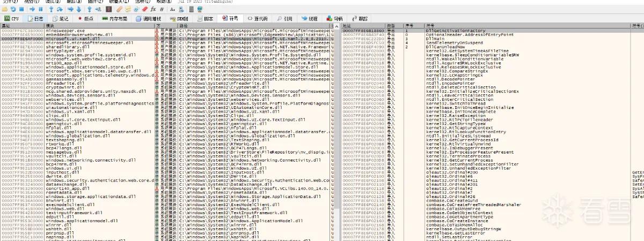Viewport: 644px width, 241px height.
Task: Click the # Variables toolbar icon
Action: click(162, 9)
